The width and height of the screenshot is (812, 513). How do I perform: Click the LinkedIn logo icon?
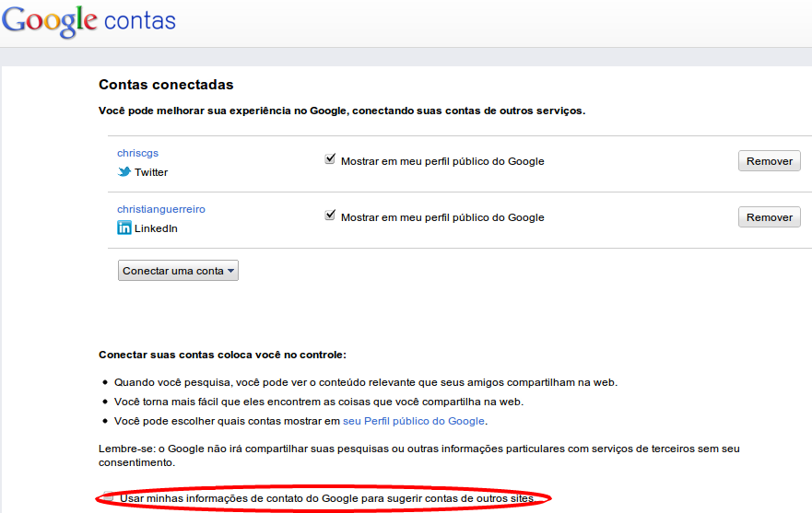(x=124, y=227)
